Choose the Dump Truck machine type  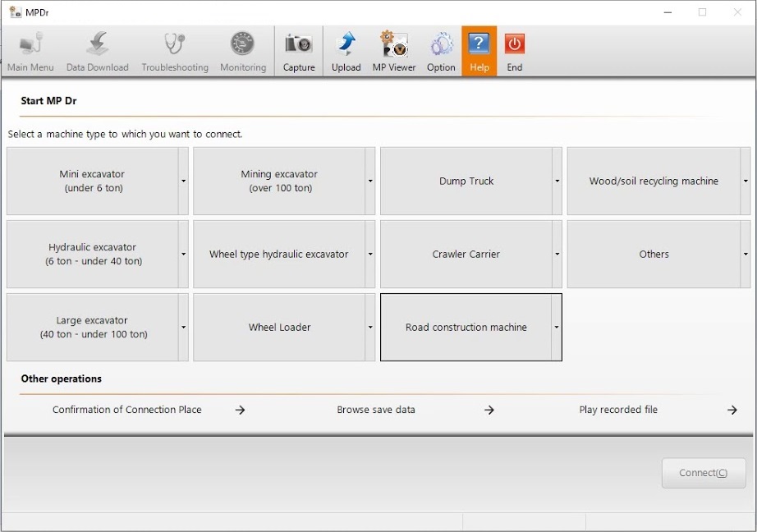(x=466, y=181)
